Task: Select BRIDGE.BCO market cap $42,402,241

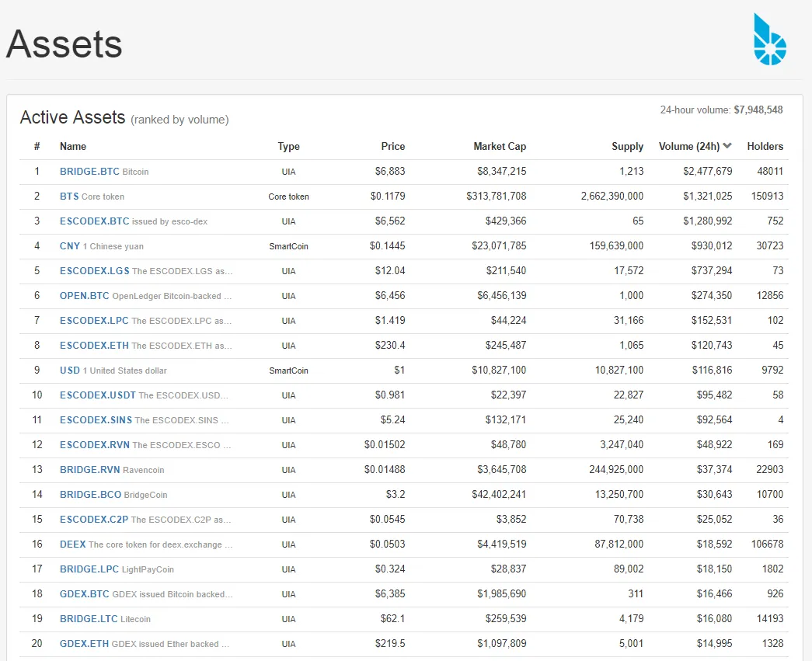Action: click(x=499, y=494)
